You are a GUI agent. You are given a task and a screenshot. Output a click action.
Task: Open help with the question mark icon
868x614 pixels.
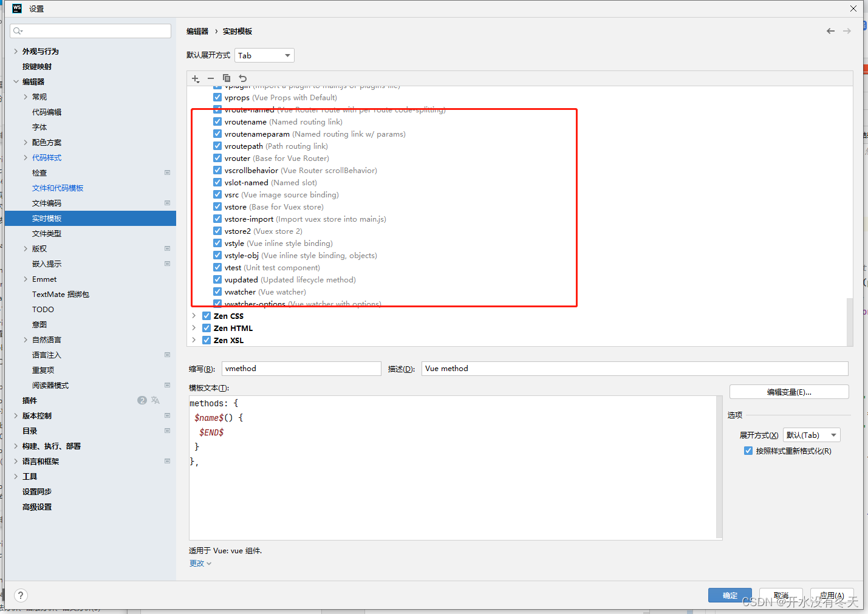[x=21, y=595]
